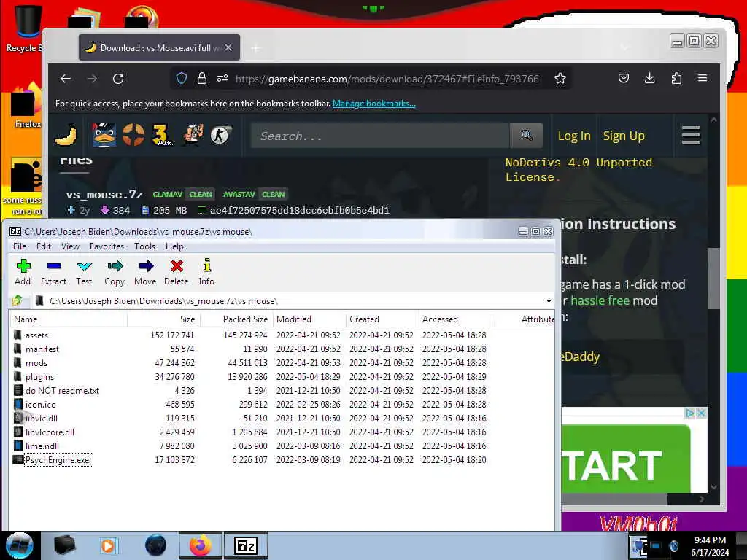Focus the GameBanana Search field
The image size is (747, 560).
click(380, 136)
